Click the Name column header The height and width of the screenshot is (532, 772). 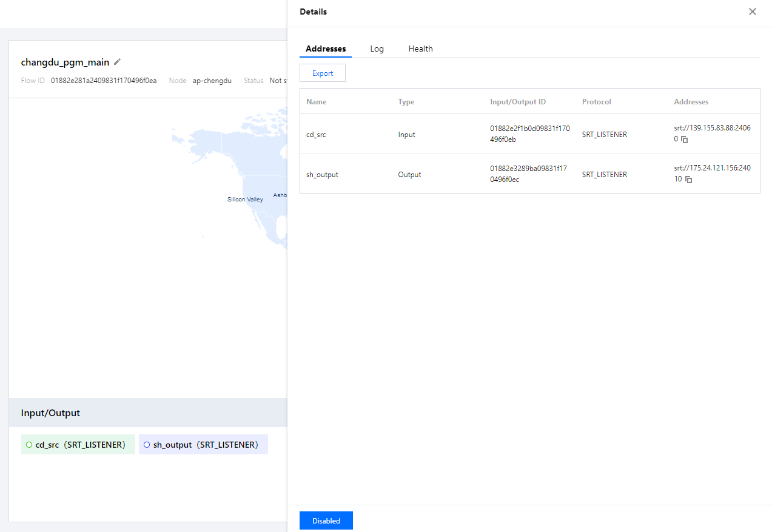317,102
